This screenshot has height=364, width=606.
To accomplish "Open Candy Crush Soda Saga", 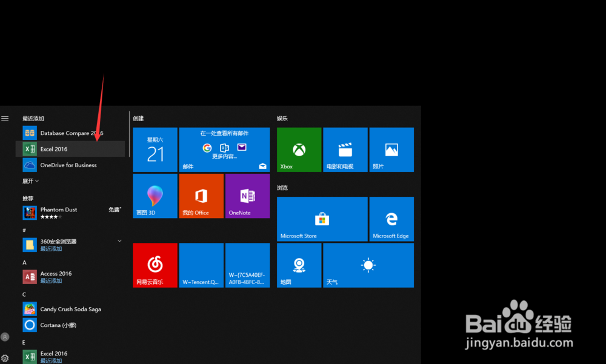I will (70, 309).
